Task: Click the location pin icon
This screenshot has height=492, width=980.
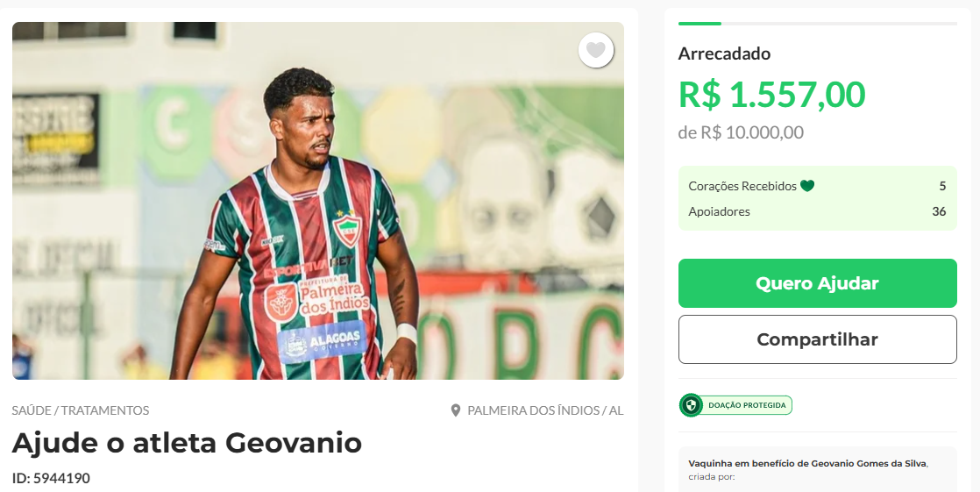Action: pyautogui.click(x=456, y=410)
